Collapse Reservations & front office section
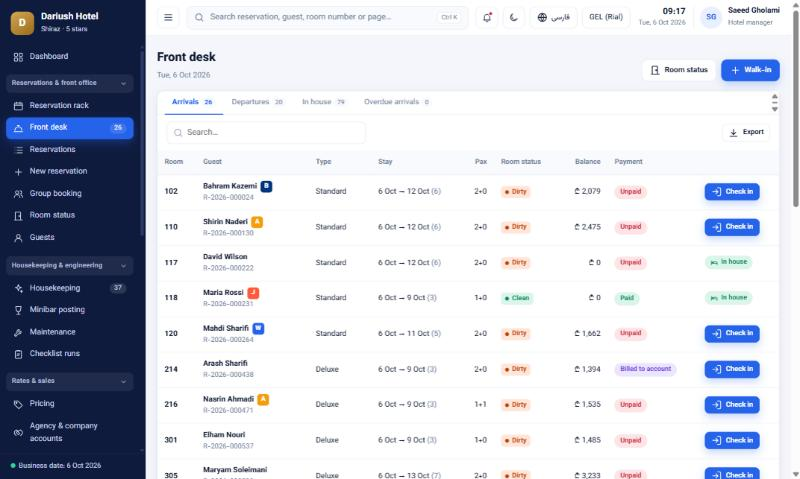 coord(69,83)
